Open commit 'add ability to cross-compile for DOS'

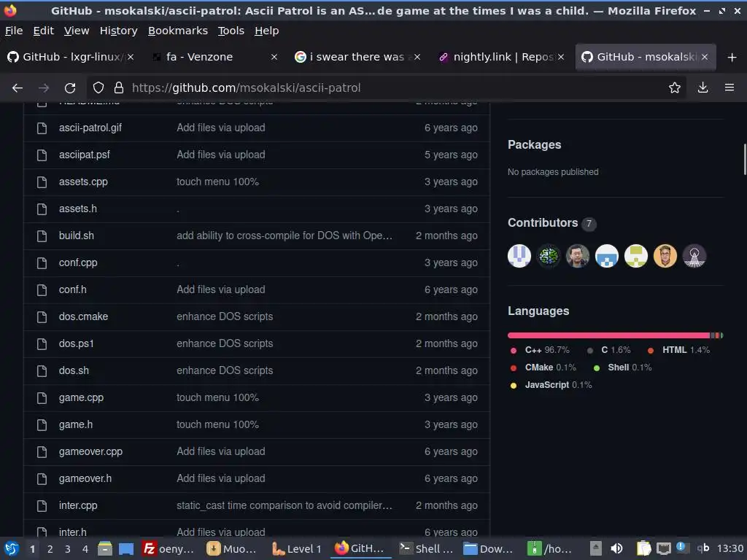[x=285, y=236]
